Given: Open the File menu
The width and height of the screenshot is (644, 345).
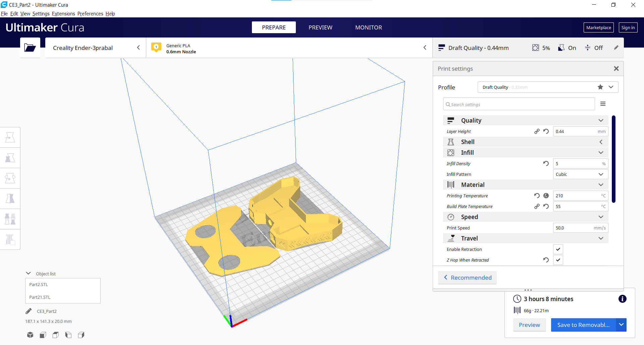Looking at the screenshot, I should (4, 14).
